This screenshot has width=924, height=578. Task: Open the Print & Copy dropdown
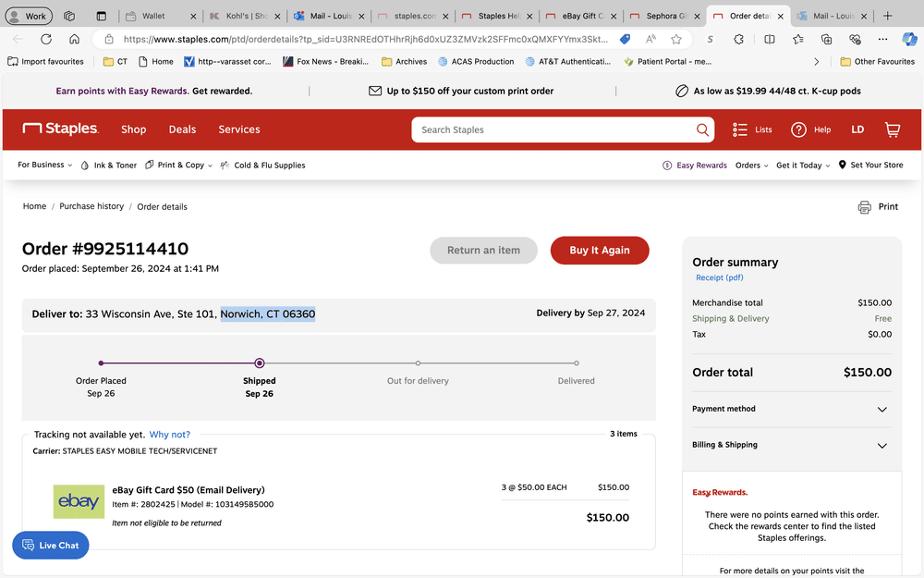tap(178, 166)
